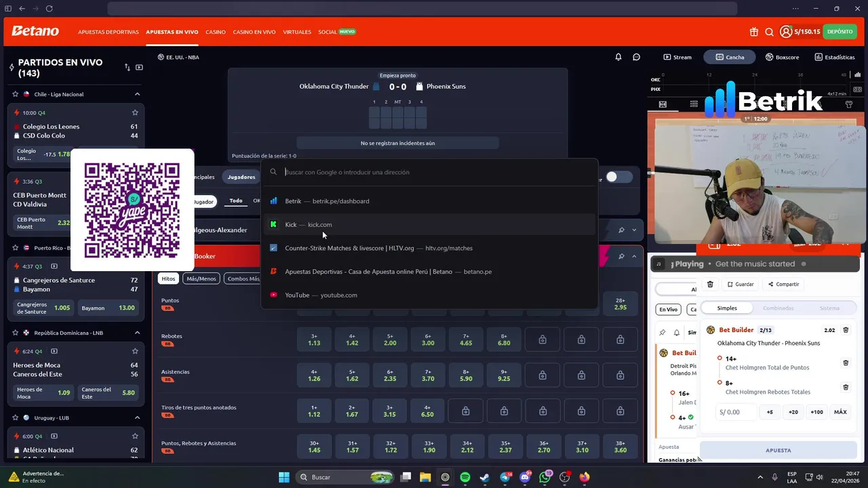Open Steam from the taskbar
This screenshot has height=488, width=868.
point(485,477)
